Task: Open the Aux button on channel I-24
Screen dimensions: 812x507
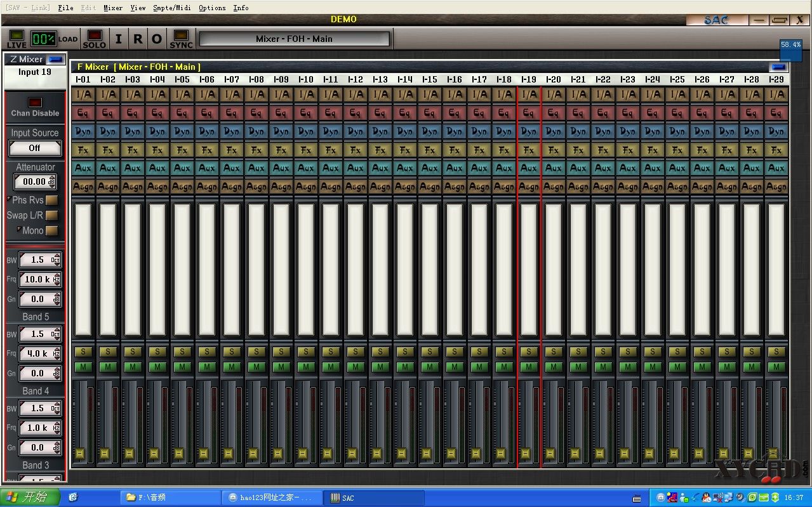Action: coord(653,168)
